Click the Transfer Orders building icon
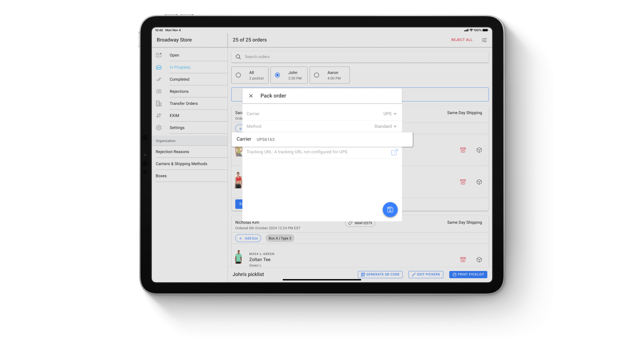644x337 pixels. click(x=159, y=103)
